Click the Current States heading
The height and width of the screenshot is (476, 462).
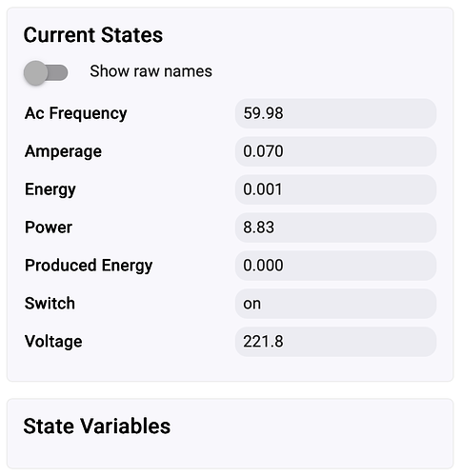93,35
